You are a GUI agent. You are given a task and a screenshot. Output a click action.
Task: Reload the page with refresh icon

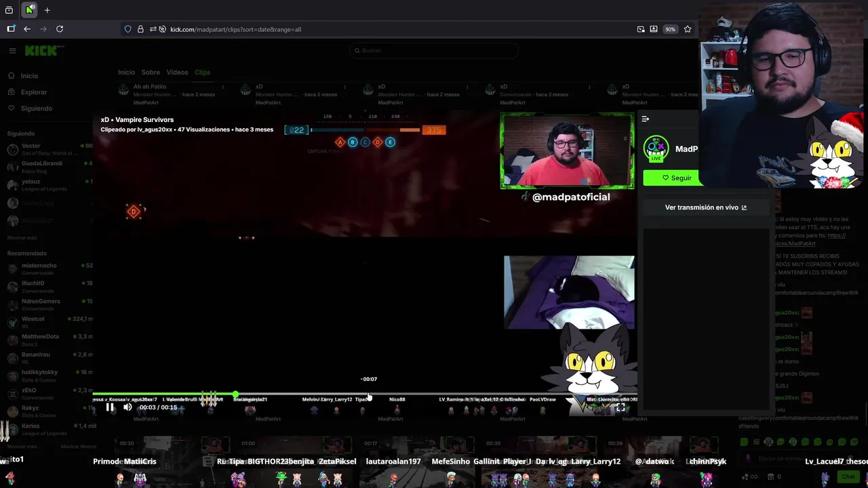[60, 29]
